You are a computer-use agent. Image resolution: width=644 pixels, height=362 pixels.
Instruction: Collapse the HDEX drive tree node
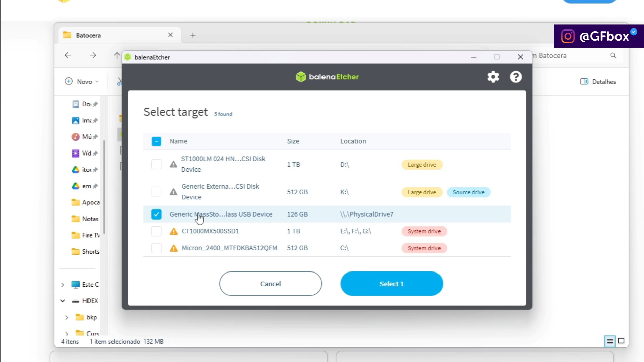tap(63, 301)
